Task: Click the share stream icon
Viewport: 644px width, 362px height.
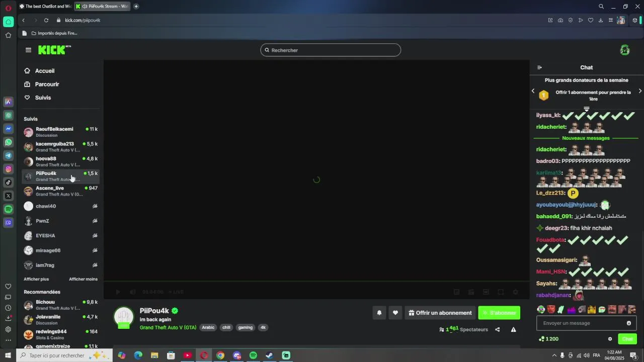Action: coord(498,330)
